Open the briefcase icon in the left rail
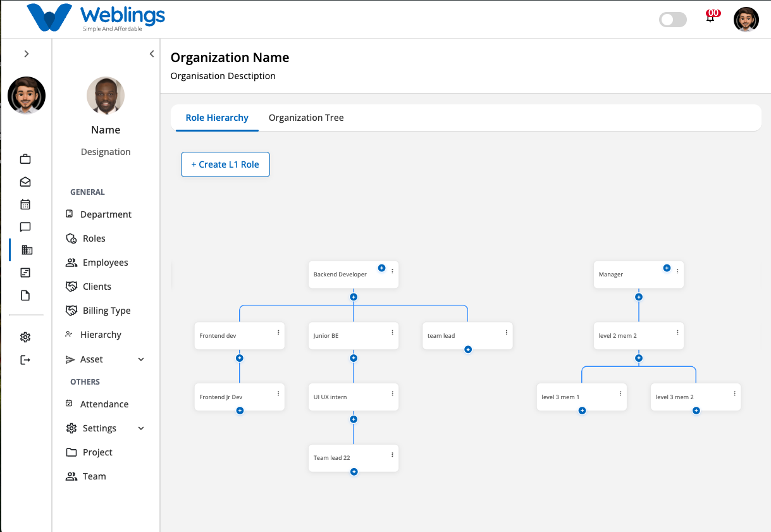This screenshot has height=532, width=771. (x=25, y=159)
